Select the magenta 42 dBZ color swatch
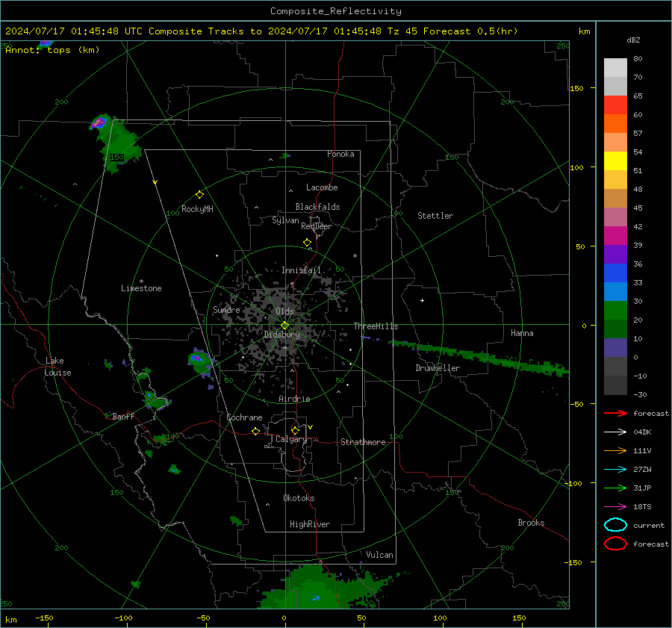 click(x=615, y=235)
